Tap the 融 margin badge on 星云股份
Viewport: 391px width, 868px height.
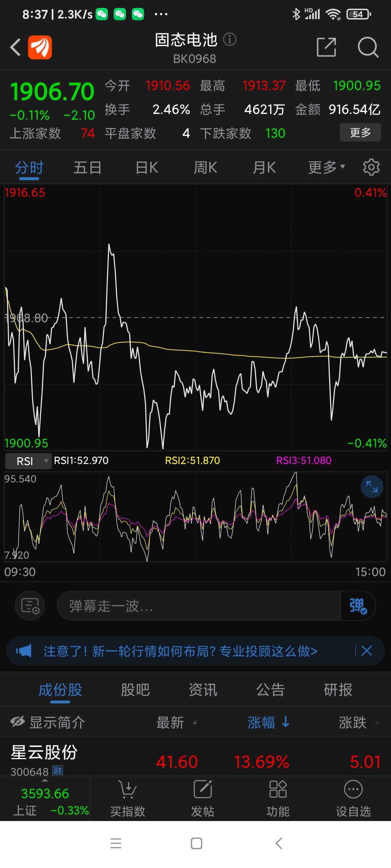[58, 771]
